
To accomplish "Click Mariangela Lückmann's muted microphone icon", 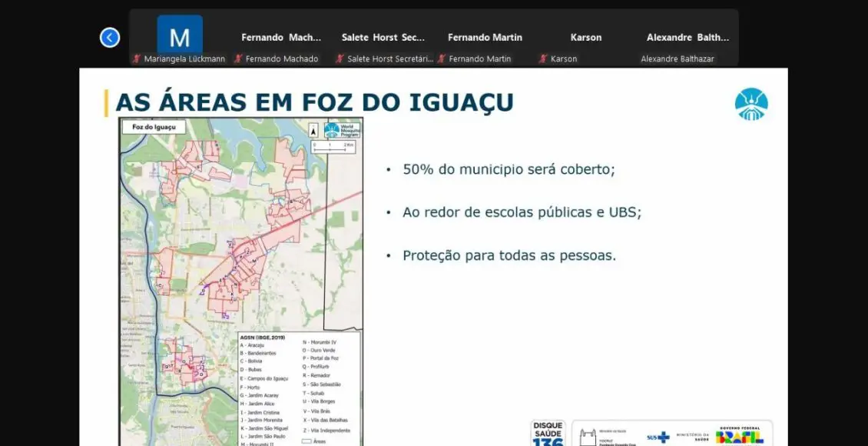I will click(136, 58).
